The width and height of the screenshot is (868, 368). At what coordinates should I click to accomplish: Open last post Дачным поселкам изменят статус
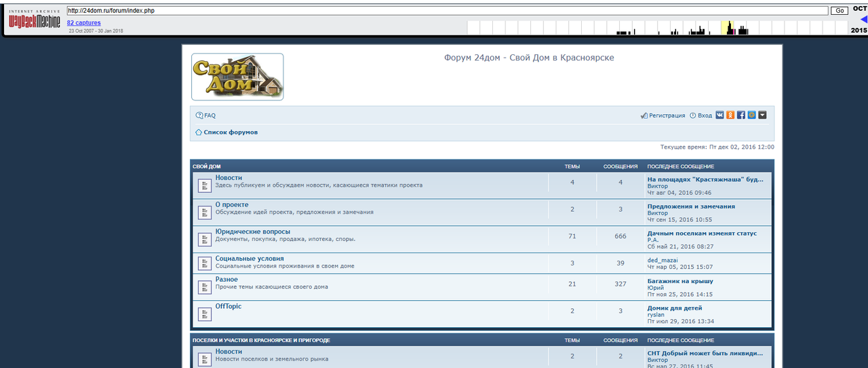click(x=702, y=234)
